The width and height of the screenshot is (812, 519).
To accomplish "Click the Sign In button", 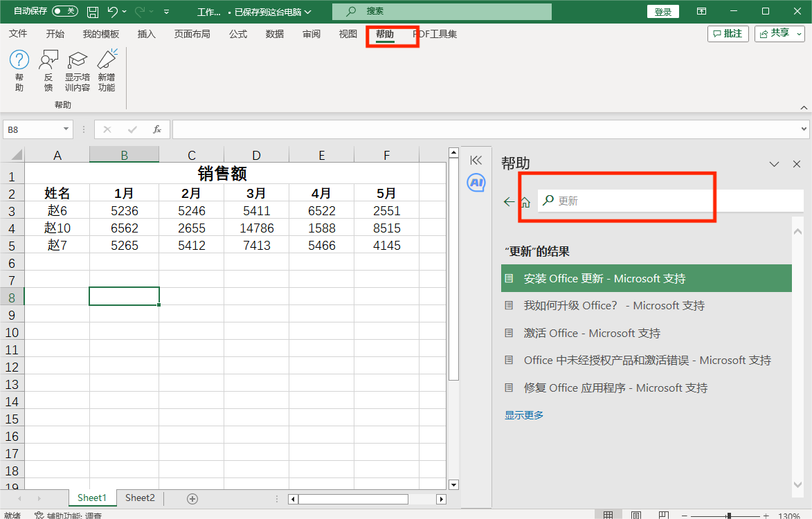I will [x=662, y=12].
